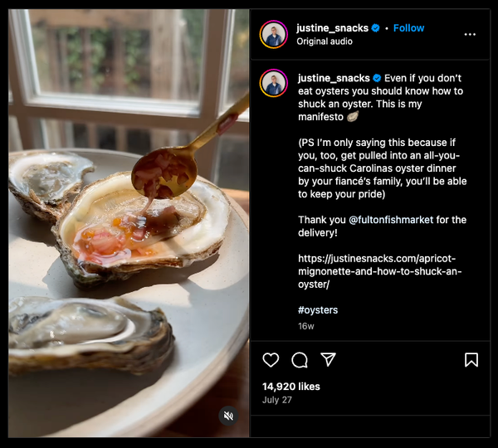Open the justine_snacks username in header
Image resolution: width=498 pixels, height=448 pixels.
tap(332, 28)
